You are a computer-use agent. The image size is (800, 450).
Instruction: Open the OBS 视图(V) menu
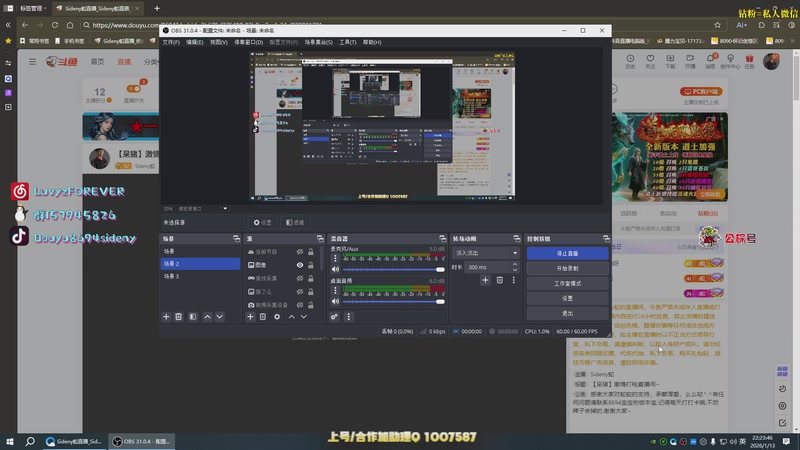[x=218, y=42]
